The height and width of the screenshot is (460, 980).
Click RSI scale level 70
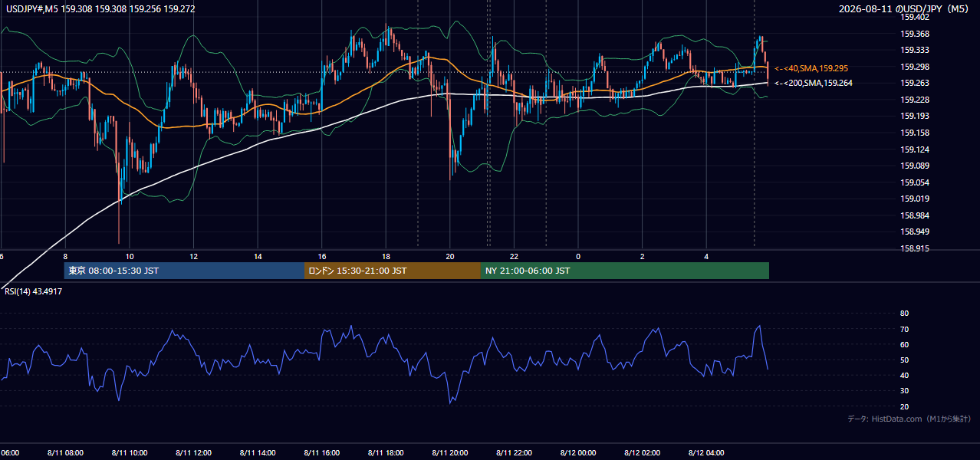click(904, 329)
